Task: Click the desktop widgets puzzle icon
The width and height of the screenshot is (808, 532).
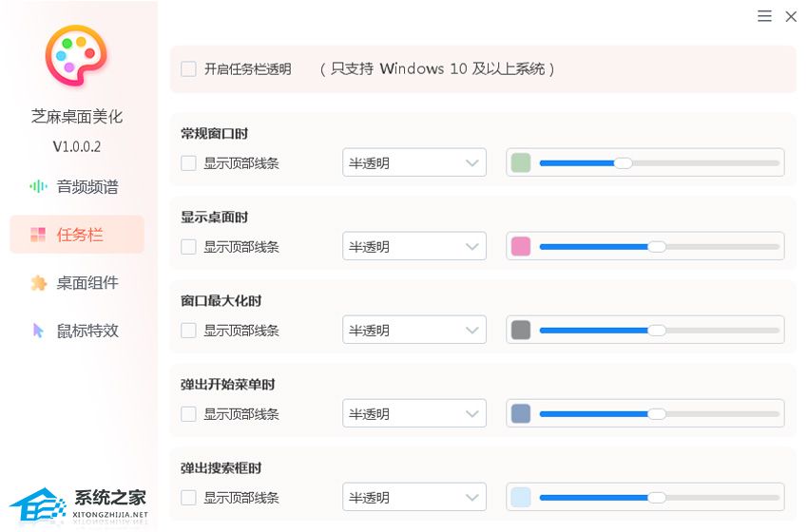Action: (x=38, y=283)
